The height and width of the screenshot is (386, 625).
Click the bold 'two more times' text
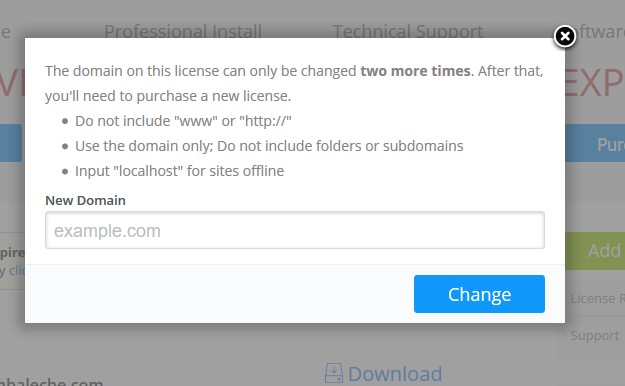[x=415, y=71]
